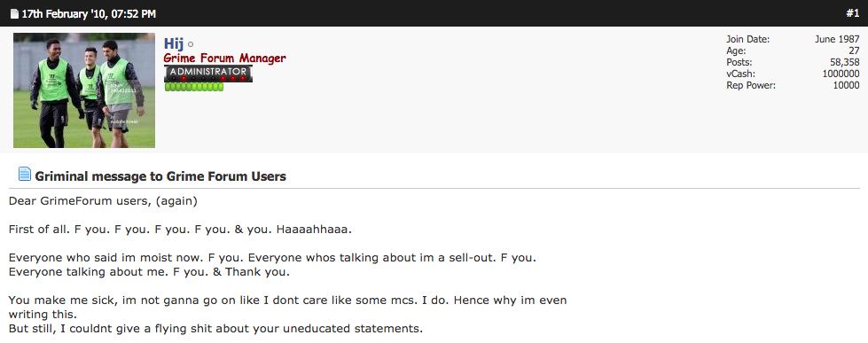868x343 pixels.
Task: Click the vCash amount 1000000
Action: [841, 74]
